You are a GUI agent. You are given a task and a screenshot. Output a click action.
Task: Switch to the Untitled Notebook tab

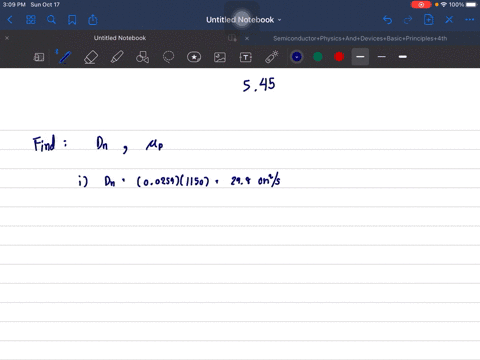coord(120,38)
